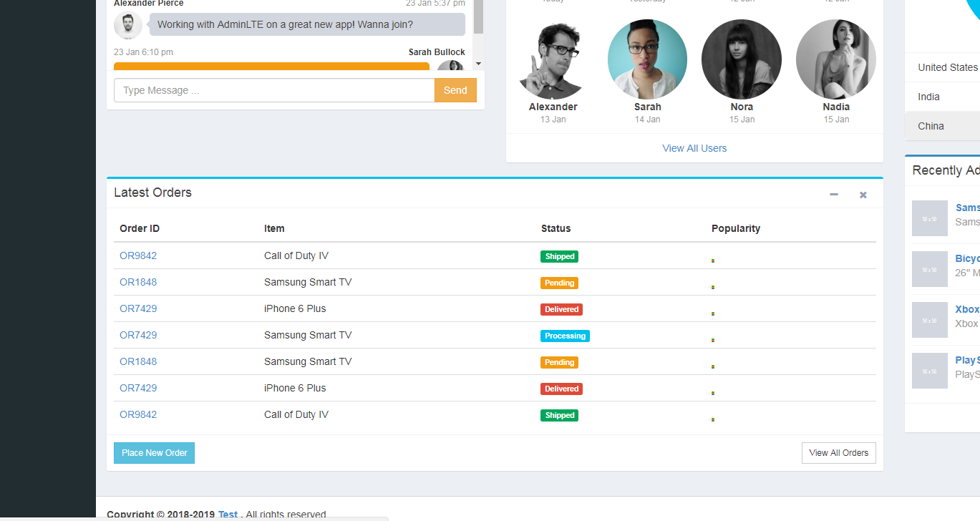The width and height of the screenshot is (980, 521).
Task: Click the Pending badge on OR1848
Action: [x=559, y=282]
